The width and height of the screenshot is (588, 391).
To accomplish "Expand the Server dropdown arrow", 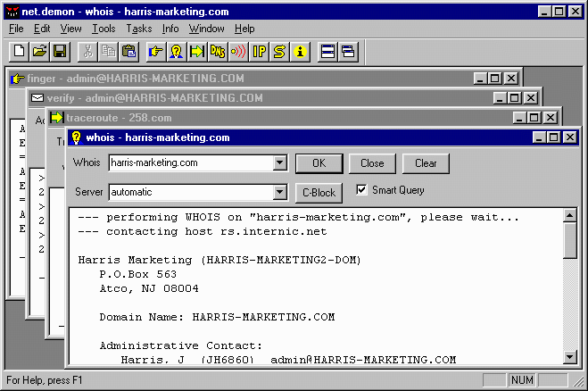I will (279, 193).
